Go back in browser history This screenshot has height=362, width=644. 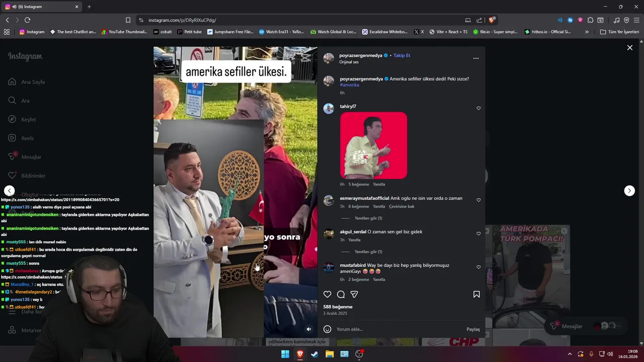[7, 20]
